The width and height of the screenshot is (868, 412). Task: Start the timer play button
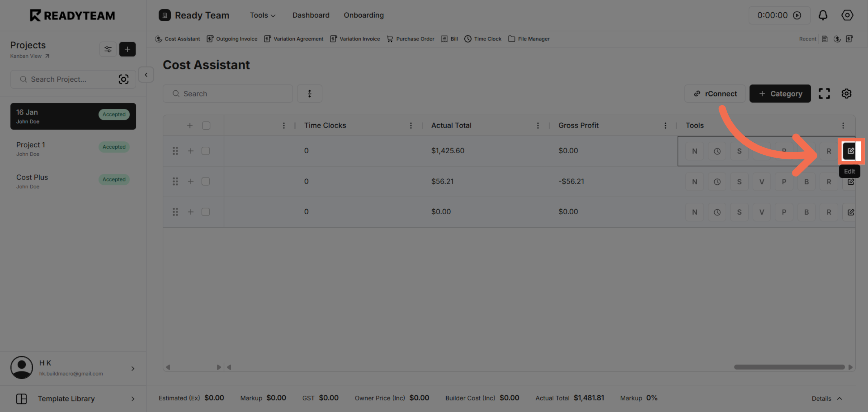pyautogui.click(x=797, y=15)
